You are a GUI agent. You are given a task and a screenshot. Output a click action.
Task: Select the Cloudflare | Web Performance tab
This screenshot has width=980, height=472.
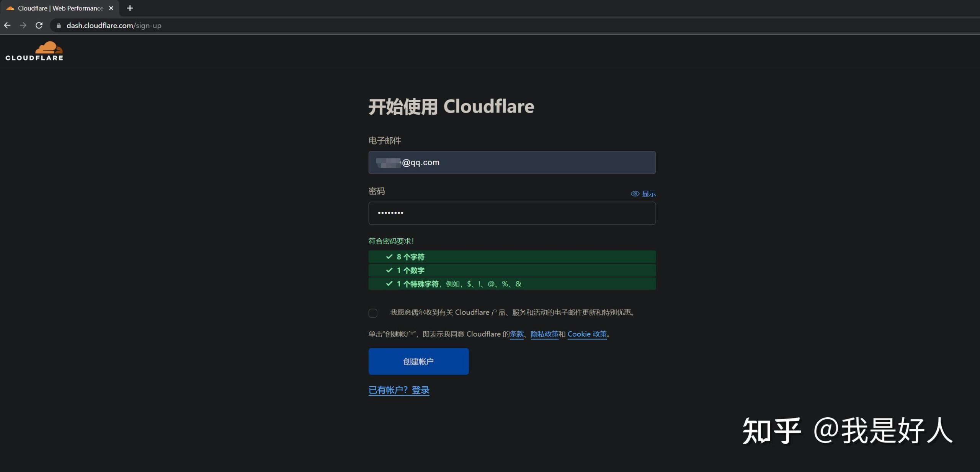click(x=60, y=8)
